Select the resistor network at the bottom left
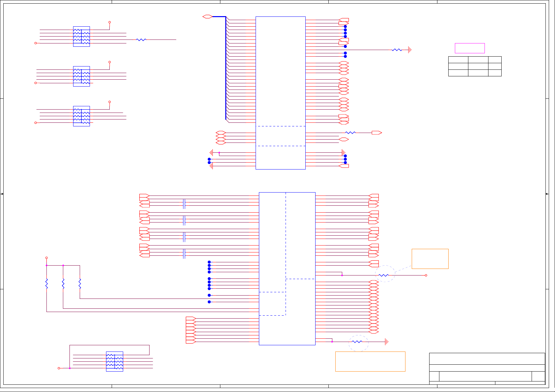The image size is (555, 392). click(x=115, y=361)
